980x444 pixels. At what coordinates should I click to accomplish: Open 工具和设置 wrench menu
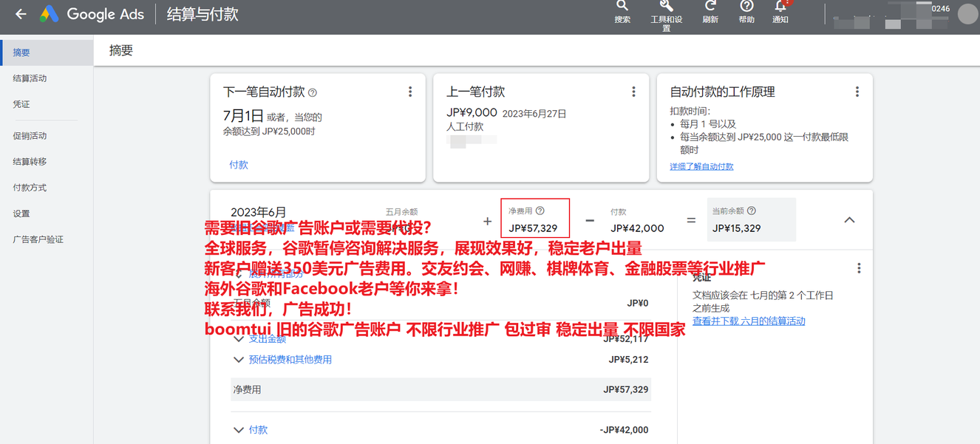666,15
